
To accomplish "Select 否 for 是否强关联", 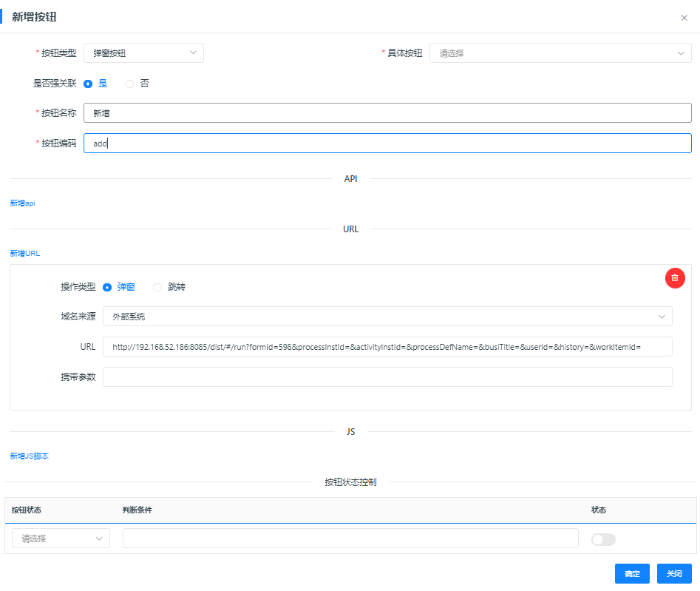I will pyautogui.click(x=129, y=84).
